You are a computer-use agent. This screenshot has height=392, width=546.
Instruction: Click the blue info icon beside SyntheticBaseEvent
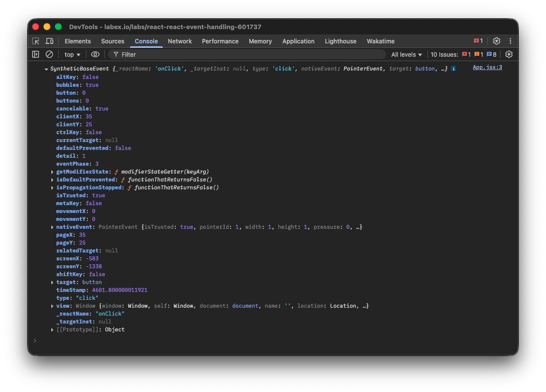(454, 69)
